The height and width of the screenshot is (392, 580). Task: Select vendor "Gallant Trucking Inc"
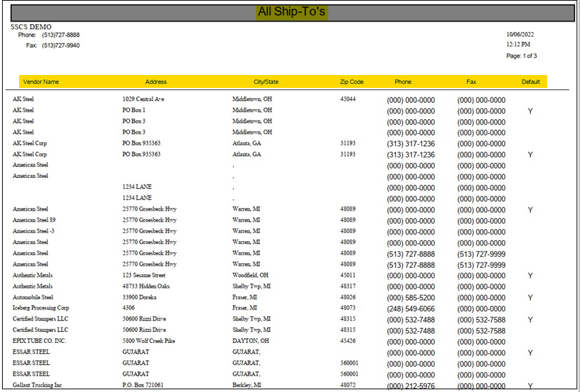(38, 385)
